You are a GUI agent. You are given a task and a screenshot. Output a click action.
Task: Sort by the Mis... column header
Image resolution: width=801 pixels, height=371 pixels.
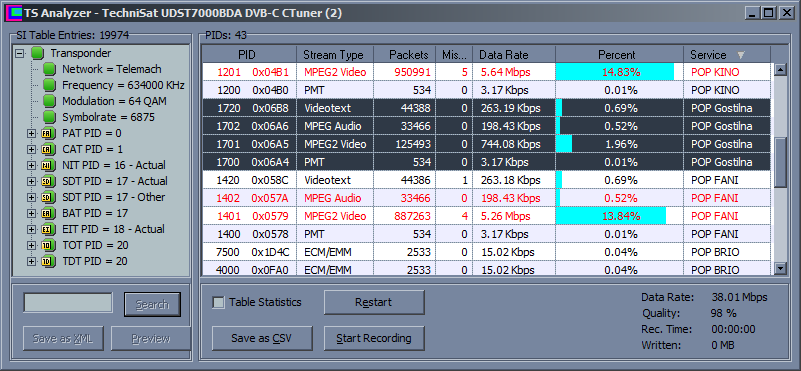point(454,55)
